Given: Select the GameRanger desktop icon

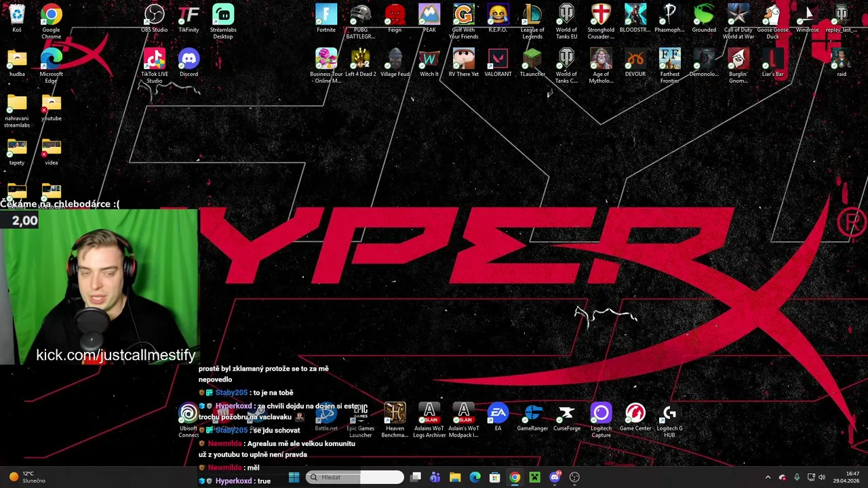Looking at the screenshot, I should (532, 417).
